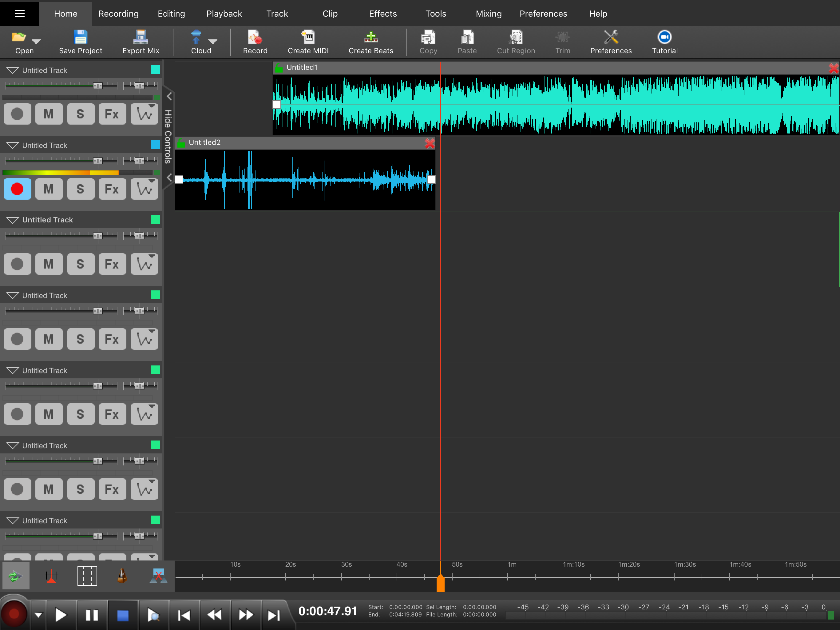Viewport: 840px width, 630px height.
Task: Click the Save Project floppy icon
Action: pyautogui.click(x=81, y=37)
